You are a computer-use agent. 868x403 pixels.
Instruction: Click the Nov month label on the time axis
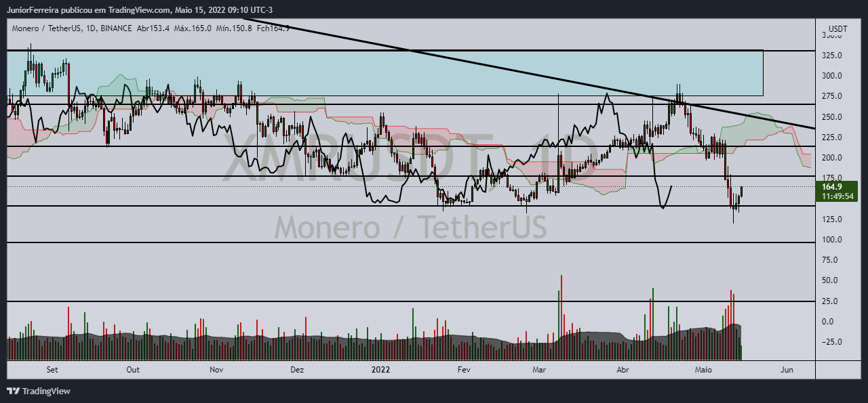tap(216, 370)
